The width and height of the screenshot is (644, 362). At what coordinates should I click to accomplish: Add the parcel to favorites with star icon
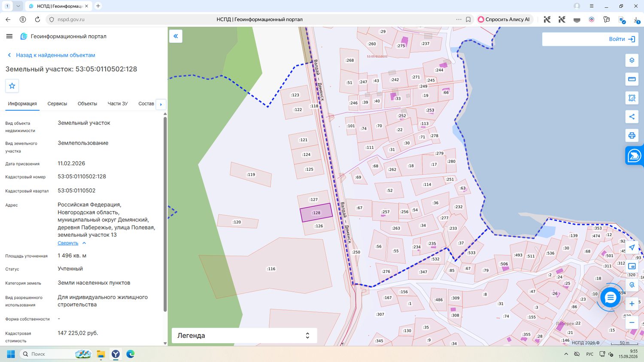(12, 86)
